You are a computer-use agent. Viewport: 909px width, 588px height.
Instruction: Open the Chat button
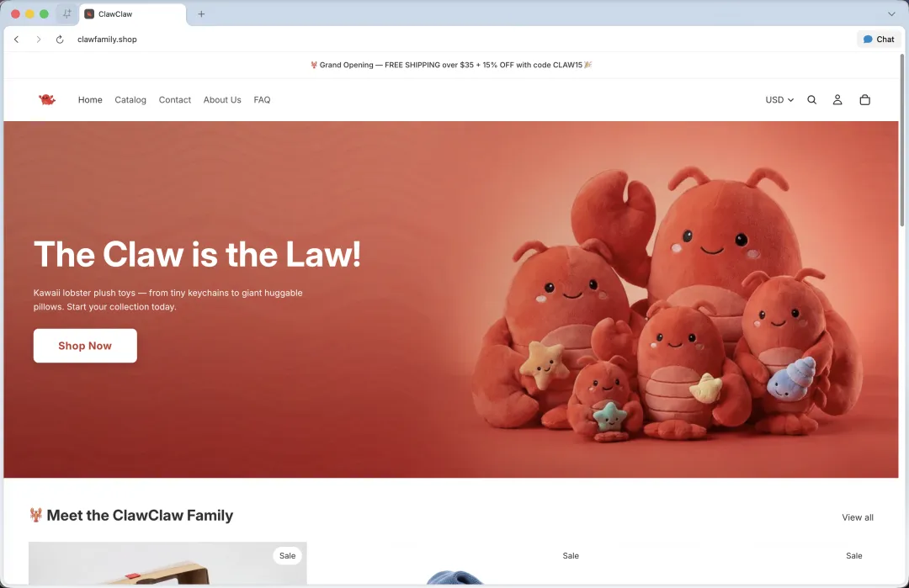pos(878,40)
